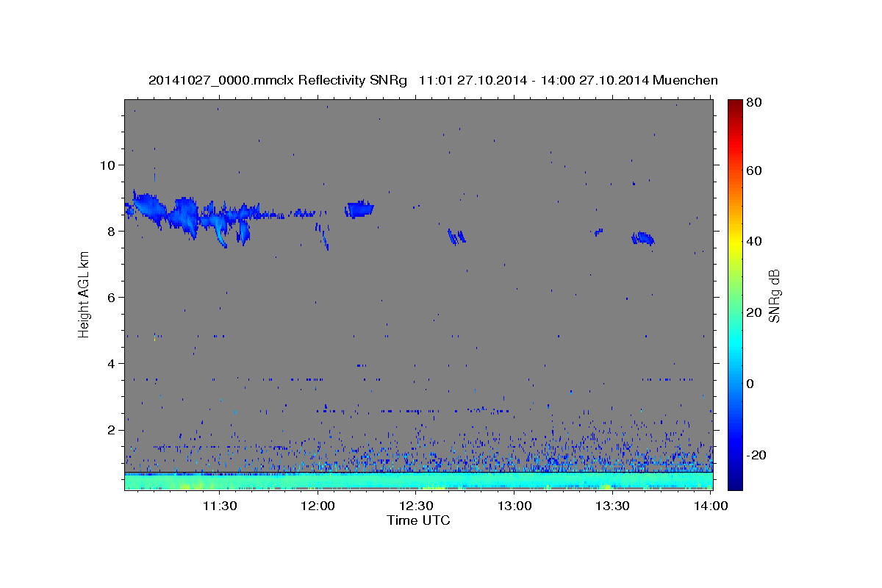Click the green near-surface reflectivity band

coord(418,481)
